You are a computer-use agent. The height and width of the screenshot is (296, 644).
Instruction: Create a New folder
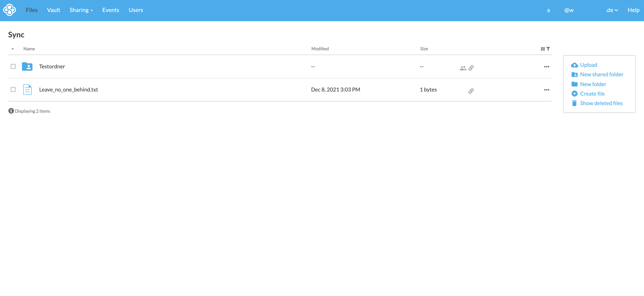pyautogui.click(x=593, y=84)
